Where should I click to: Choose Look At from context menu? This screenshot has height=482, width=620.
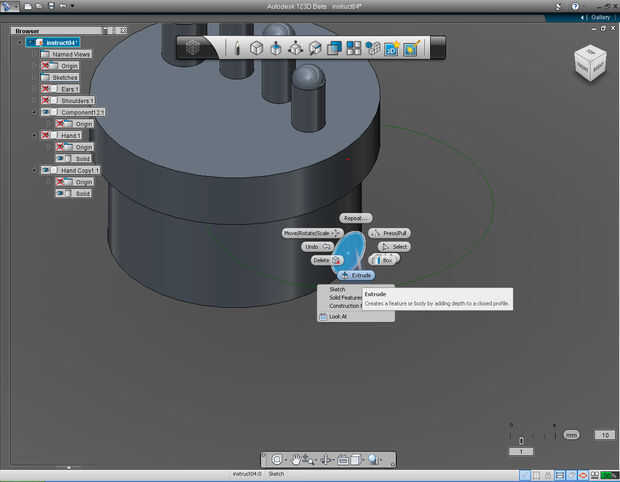[337, 316]
